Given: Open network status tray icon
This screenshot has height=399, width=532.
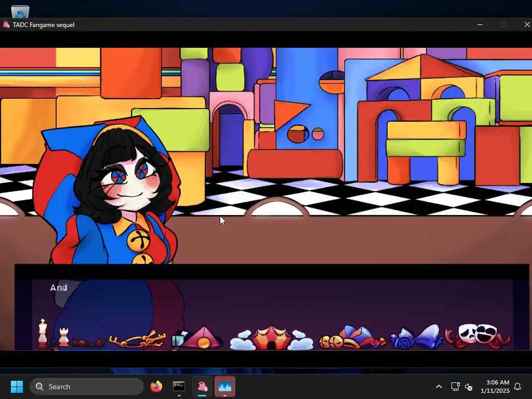Looking at the screenshot, I should [455, 387].
